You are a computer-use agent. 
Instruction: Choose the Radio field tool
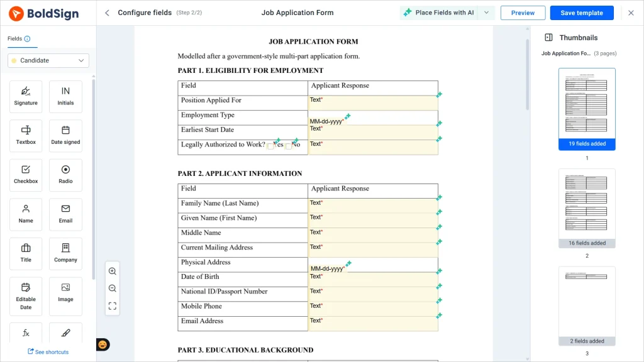tap(65, 175)
